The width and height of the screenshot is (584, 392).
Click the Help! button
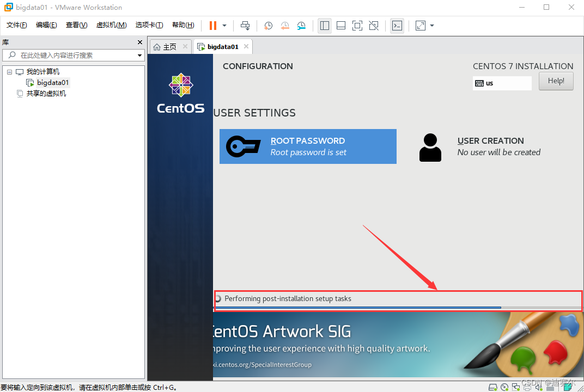click(556, 81)
